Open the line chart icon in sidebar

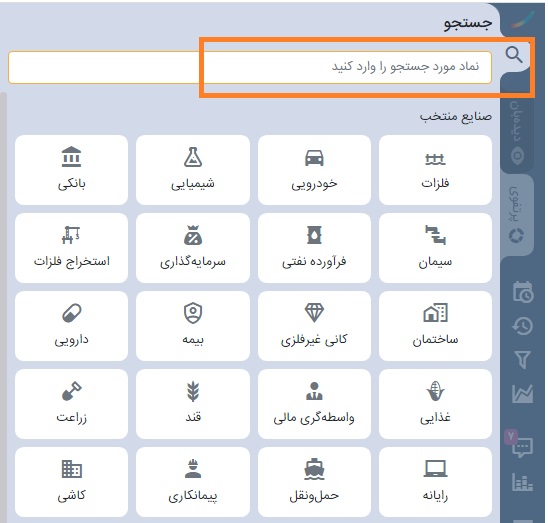click(x=523, y=394)
